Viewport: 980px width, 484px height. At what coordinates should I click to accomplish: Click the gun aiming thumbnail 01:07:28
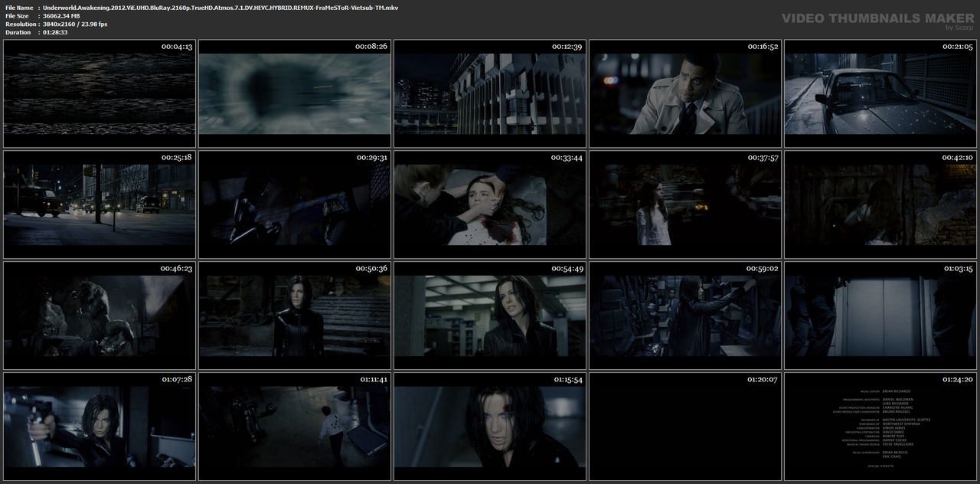[x=99, y=427]
